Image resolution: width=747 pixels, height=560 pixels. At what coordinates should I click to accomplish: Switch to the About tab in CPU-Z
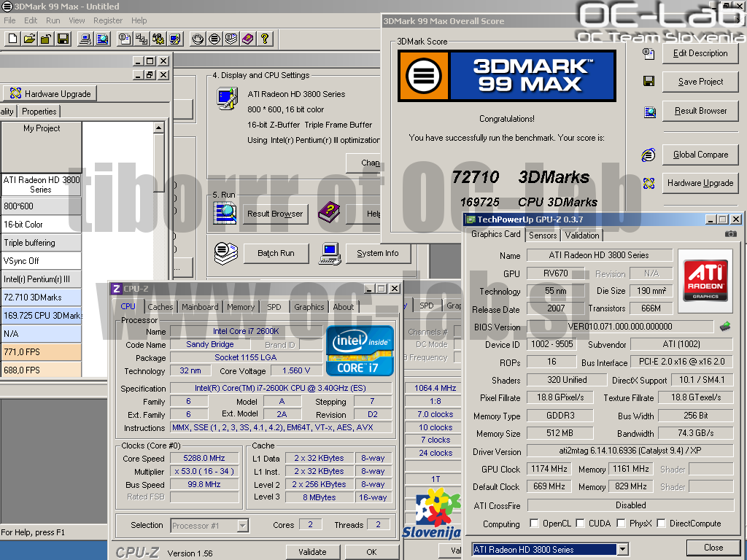pos(343,307)
